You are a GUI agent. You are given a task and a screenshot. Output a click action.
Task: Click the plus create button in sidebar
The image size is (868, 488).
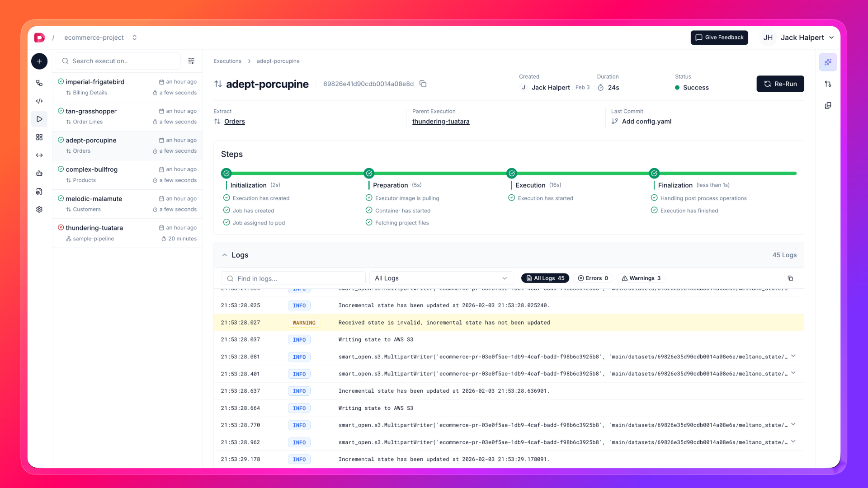[x=39, y=61]
